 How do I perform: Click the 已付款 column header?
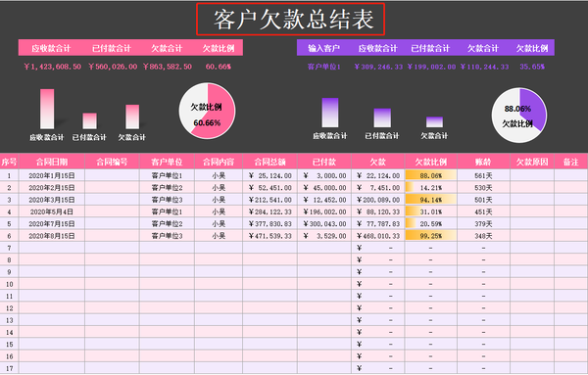324,162
